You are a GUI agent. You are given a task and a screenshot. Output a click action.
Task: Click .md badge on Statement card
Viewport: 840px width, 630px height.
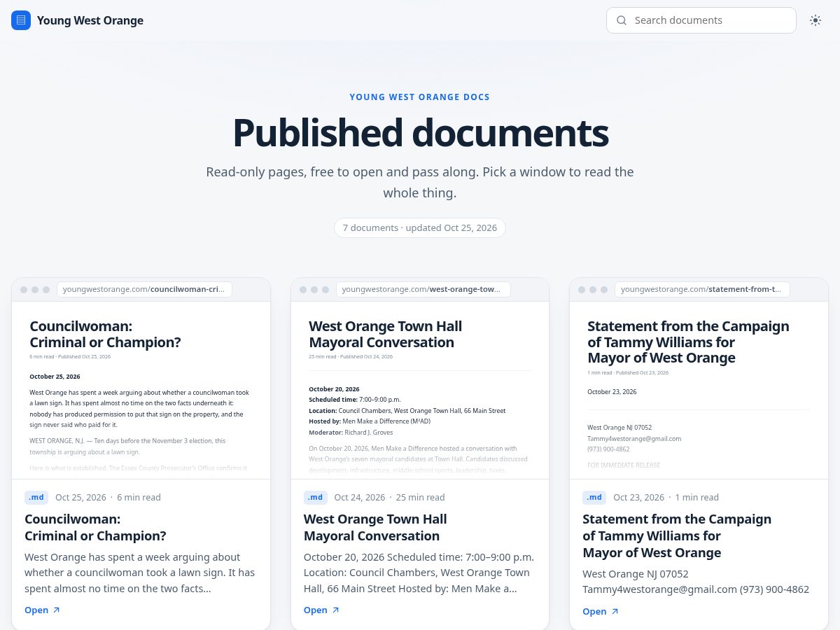coord(594,497)
